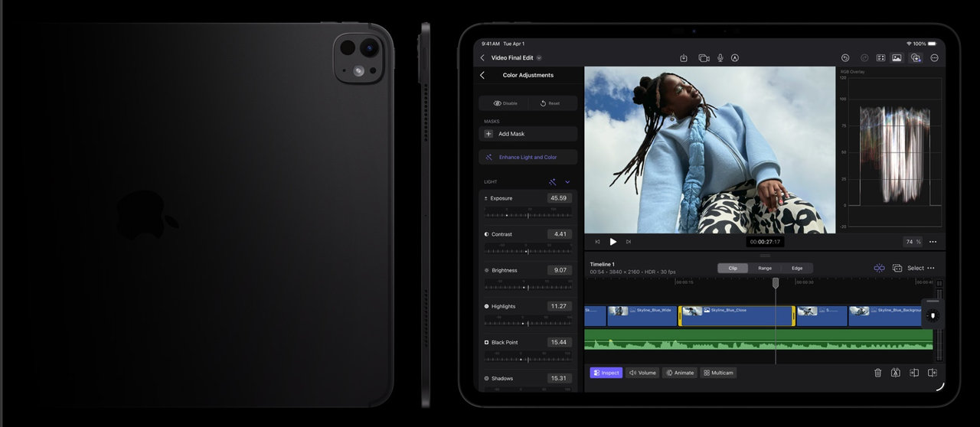
Task: Click the jog wheel control on timeline edge
Action: 932,315
